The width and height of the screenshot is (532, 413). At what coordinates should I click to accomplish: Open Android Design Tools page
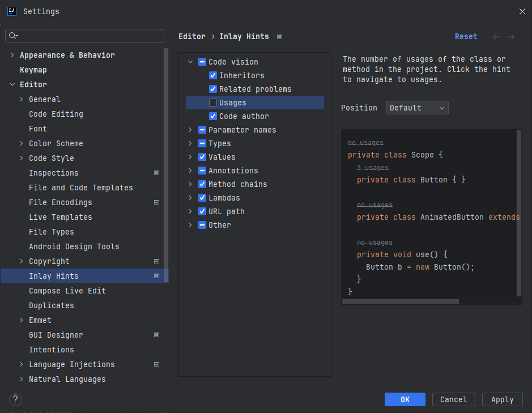pos(74,246)
